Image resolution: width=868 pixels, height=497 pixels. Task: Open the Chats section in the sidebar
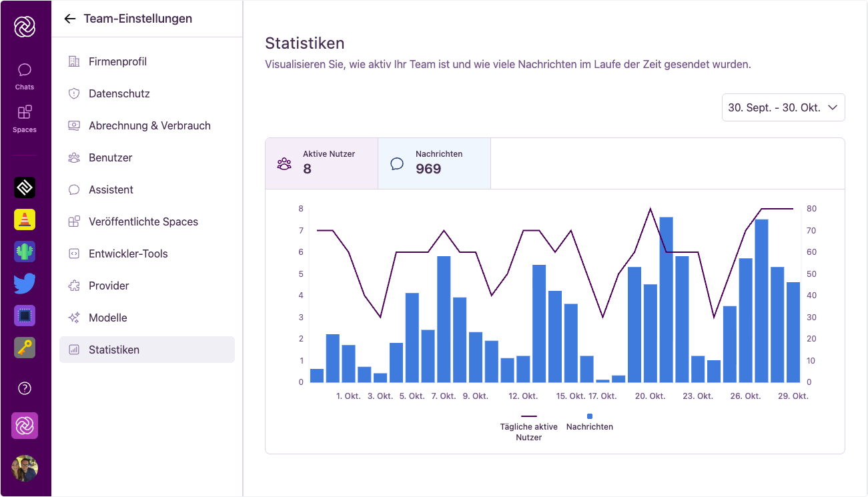click(x=24, y=75)
